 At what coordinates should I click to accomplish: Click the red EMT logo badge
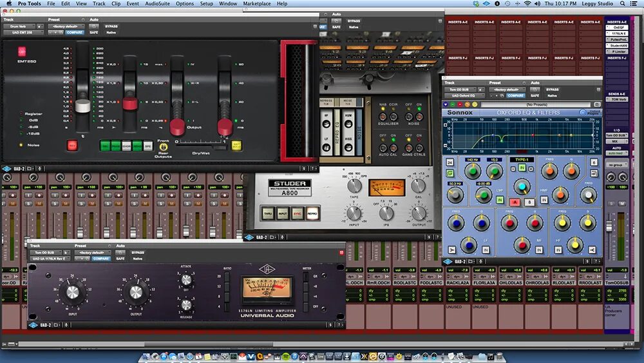coord(22,52)
